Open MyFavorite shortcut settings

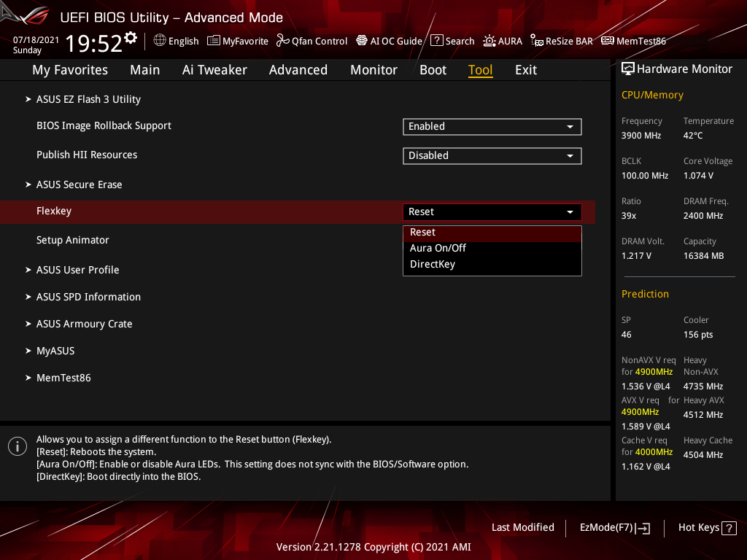click(x=237, y=41)
